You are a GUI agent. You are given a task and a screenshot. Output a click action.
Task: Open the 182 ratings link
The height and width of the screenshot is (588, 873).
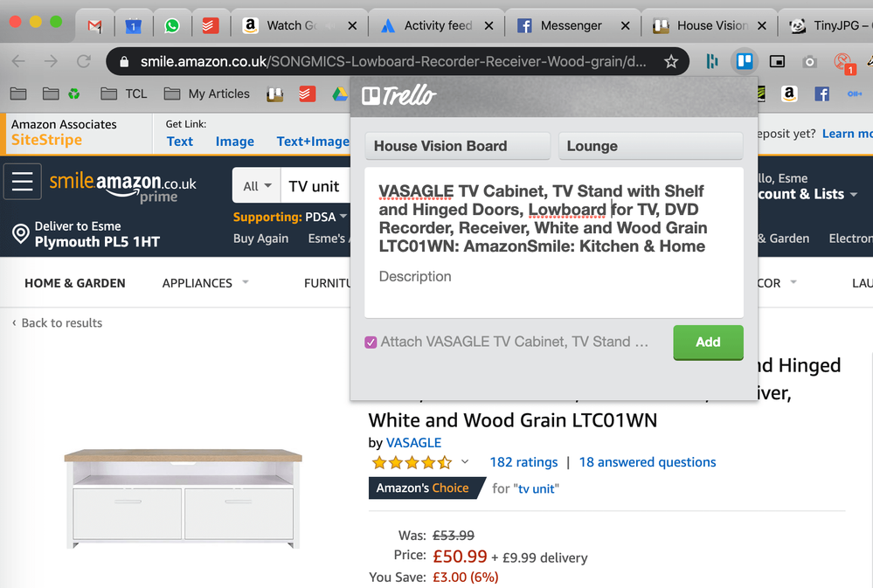(523, 462)
